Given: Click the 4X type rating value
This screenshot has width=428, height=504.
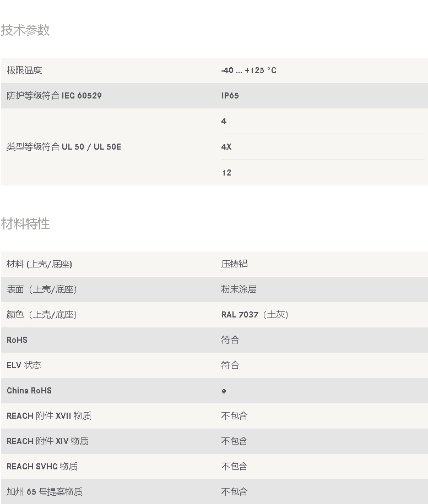Looking at the screenshot, I should point(226,147).
